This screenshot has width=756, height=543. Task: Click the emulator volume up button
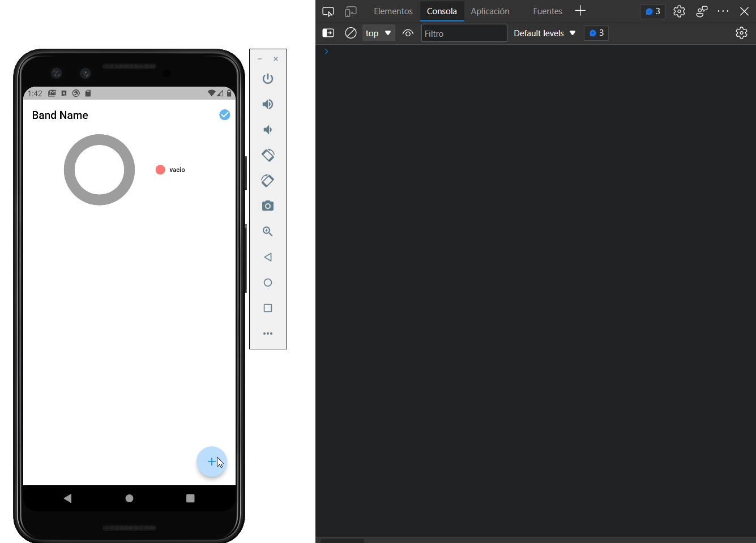click(x=268, y=104)
